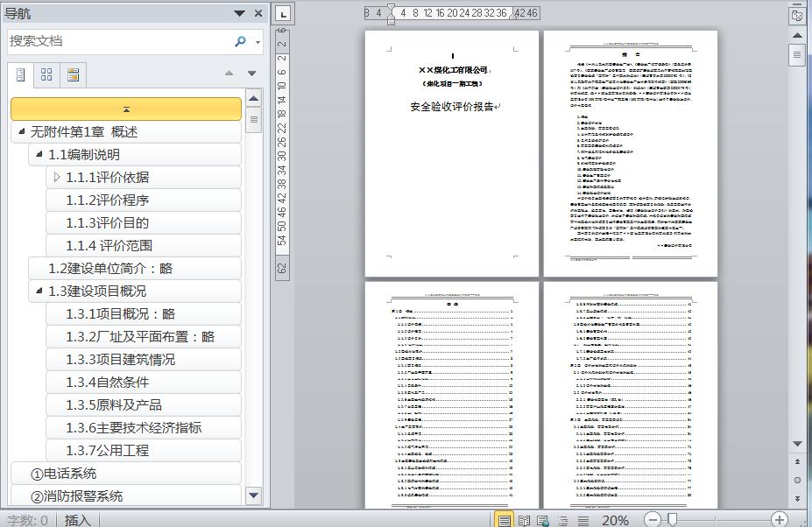The image size is (812, 527).
Task: Expand the 1.1.1评价依据 heading
Action: tap(56, 177)
